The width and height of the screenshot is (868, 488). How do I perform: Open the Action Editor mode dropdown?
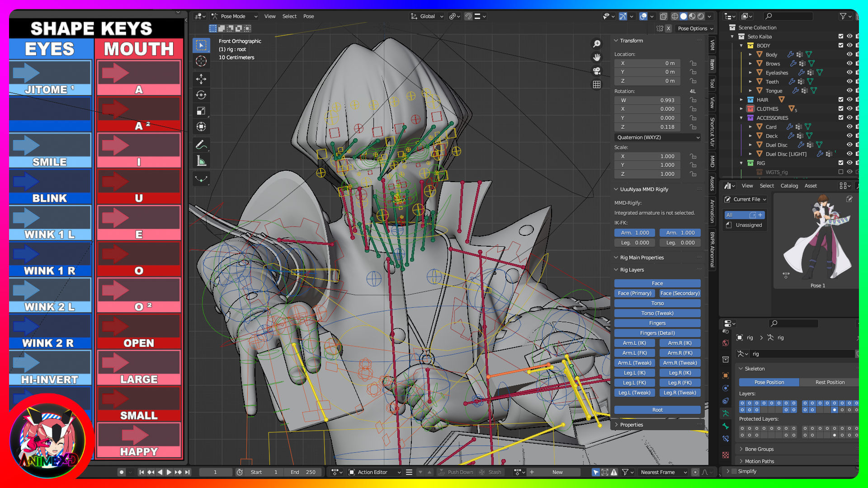click(x=375, y=472)
